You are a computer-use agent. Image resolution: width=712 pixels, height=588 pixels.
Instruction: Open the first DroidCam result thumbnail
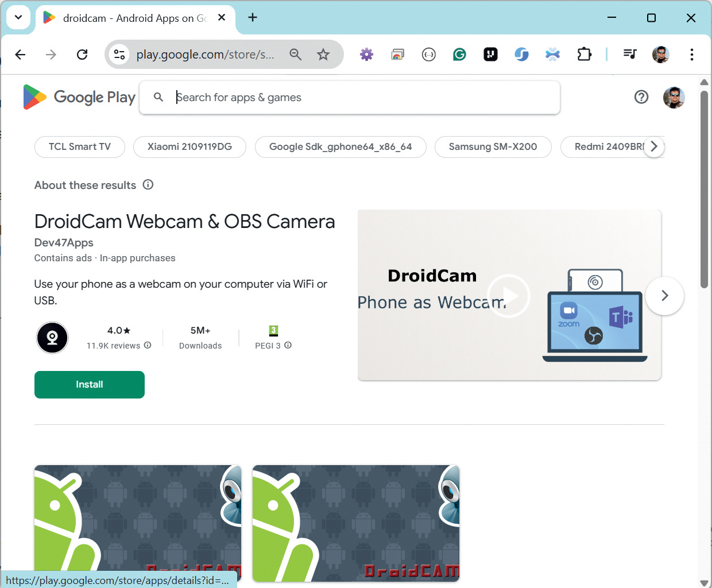138,523
